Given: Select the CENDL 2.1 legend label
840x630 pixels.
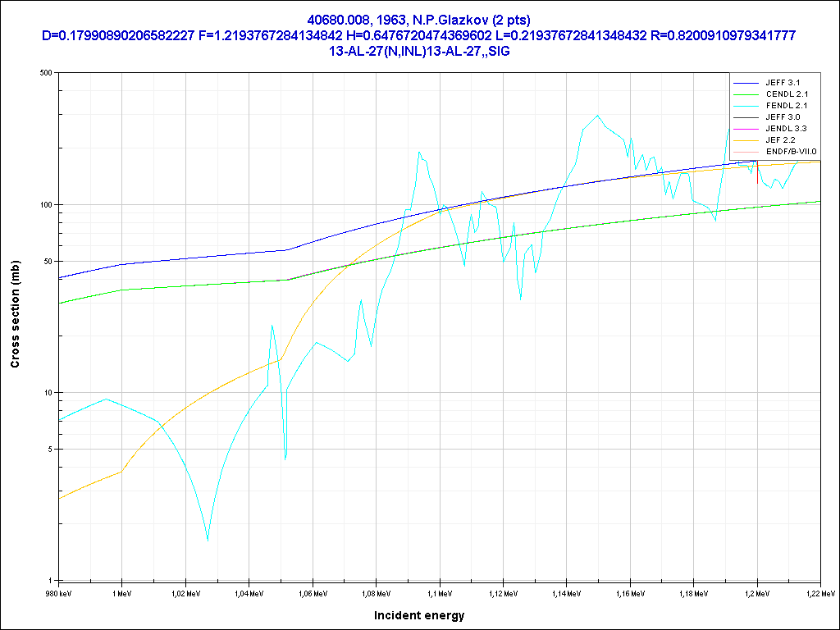Looking at the screenshot, I should point(786,94).
